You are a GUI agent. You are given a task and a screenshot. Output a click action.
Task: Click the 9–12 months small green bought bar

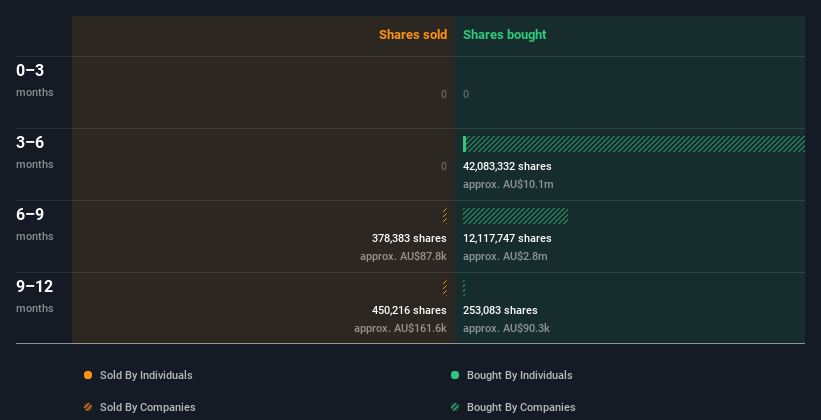[464, 288]
